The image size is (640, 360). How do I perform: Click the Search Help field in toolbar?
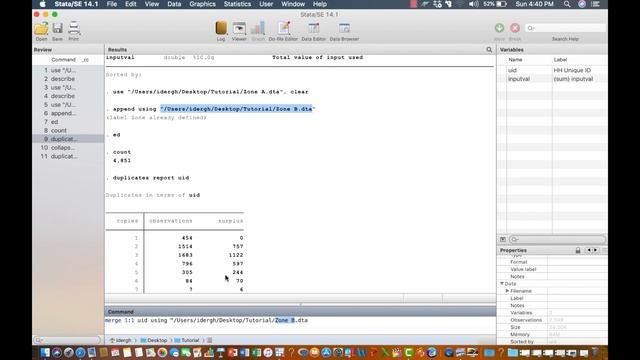565,28
